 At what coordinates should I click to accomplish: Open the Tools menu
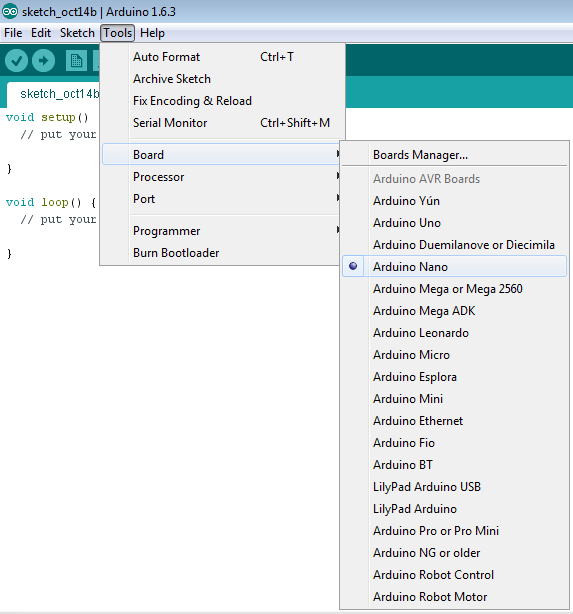(117, 33)
